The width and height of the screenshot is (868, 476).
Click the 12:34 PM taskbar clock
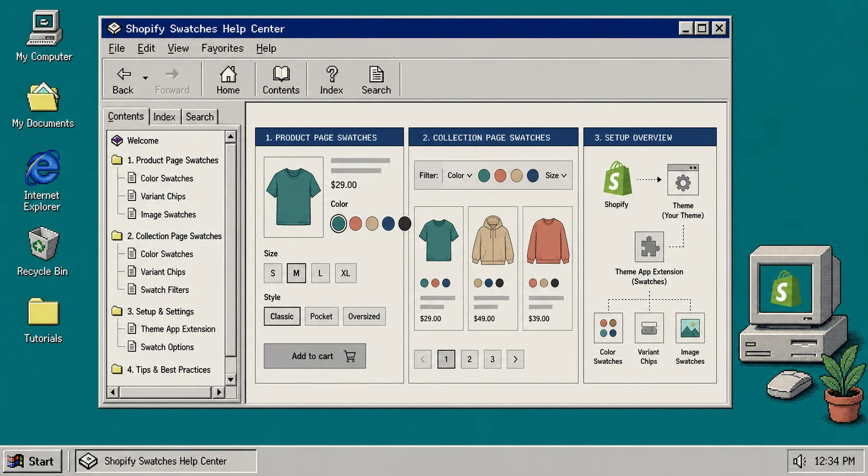[834, 461]
